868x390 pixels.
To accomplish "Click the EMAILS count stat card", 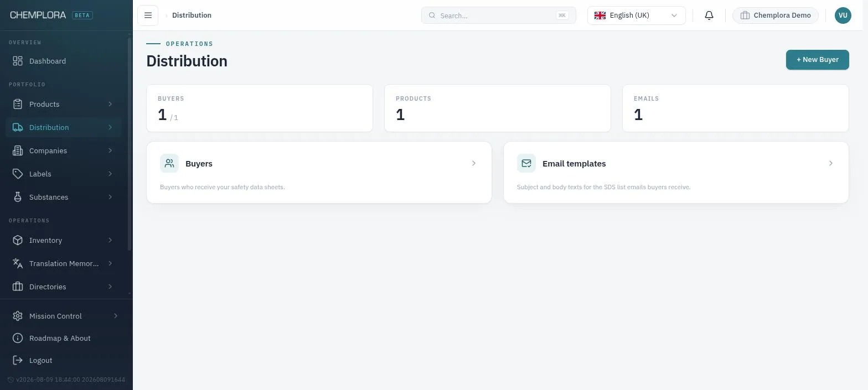I will pos(736,108).
